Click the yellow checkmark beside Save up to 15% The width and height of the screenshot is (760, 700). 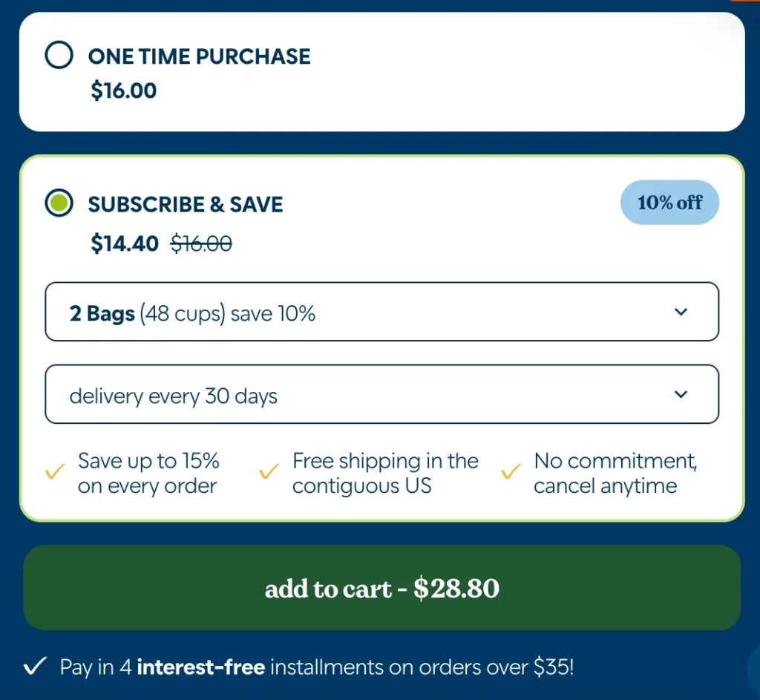[x=53, y=472]
